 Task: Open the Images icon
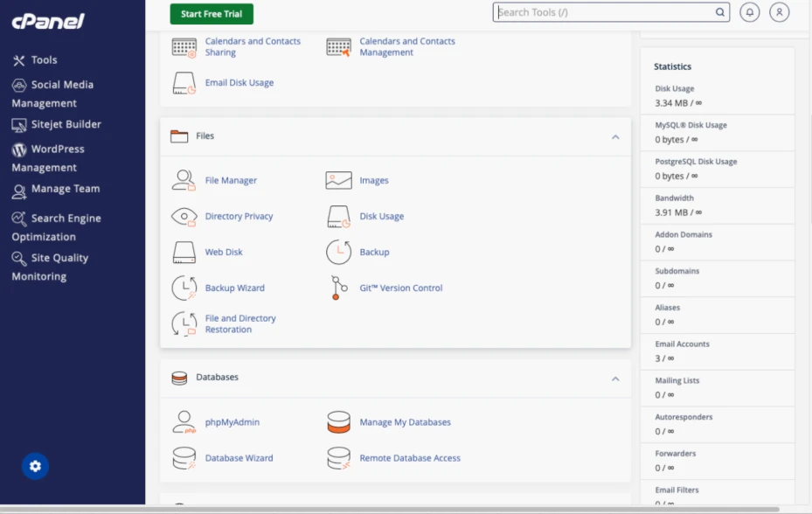[338, 180]
